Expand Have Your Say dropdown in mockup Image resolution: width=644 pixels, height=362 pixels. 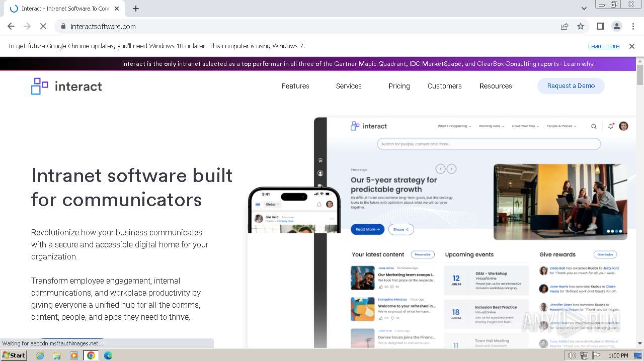(526, 126)
